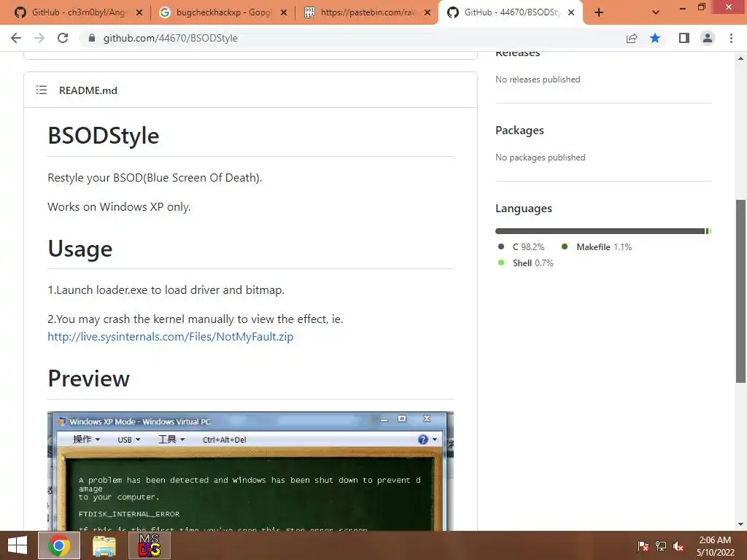Open the Chrome profile menu

pyautogui.click(x=708, y=38)
